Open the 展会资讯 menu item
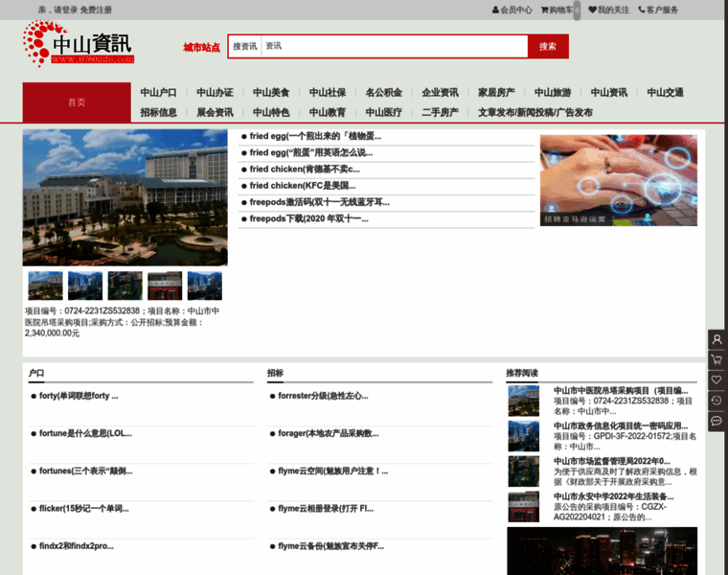The height and width of the screenshot is (575, 728). [x=215, y=112]
